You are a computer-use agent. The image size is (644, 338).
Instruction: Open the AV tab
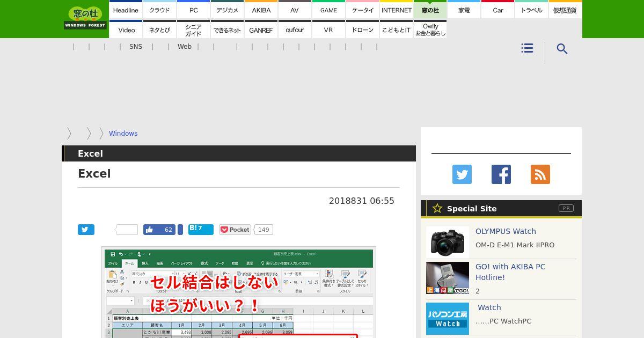click(x=295, y=10)
